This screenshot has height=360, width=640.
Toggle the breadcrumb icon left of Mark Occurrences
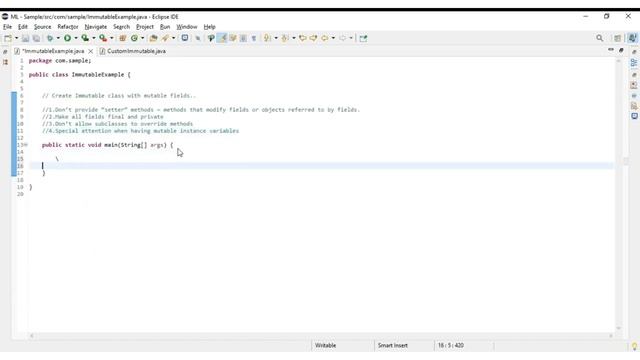211,38
